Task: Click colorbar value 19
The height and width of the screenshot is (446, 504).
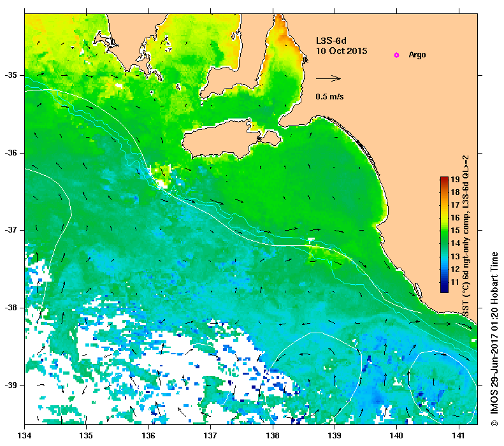Action: pyautogui.click(x=455, y=179)
